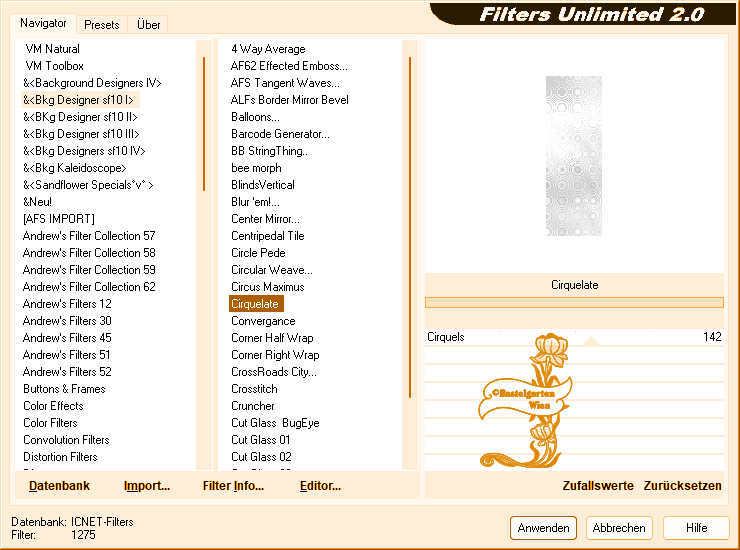Viewport: 740px width, 550px height.
Task: Click the Cirquelate preview thumbnail
Action: tap(574, 156)
